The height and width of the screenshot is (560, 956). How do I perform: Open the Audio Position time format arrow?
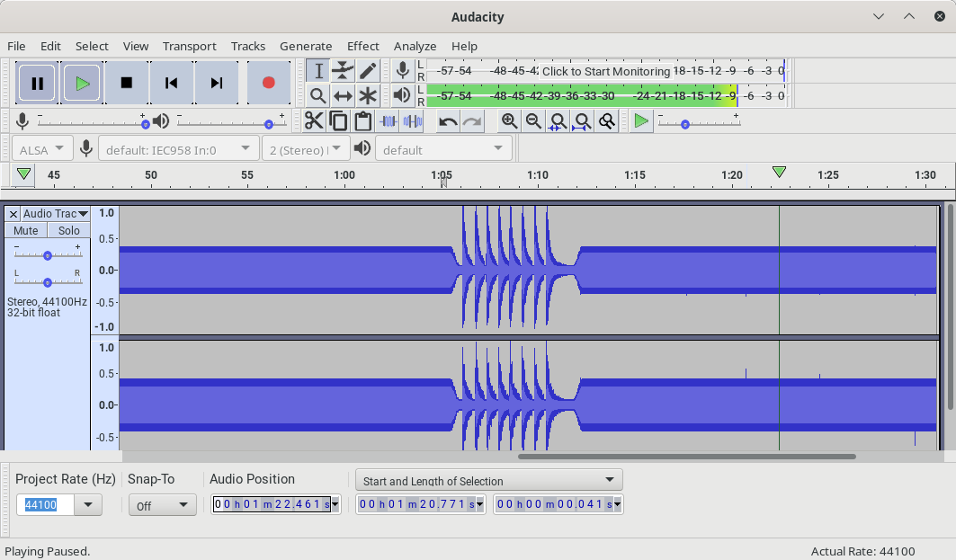tap(335, 504)
